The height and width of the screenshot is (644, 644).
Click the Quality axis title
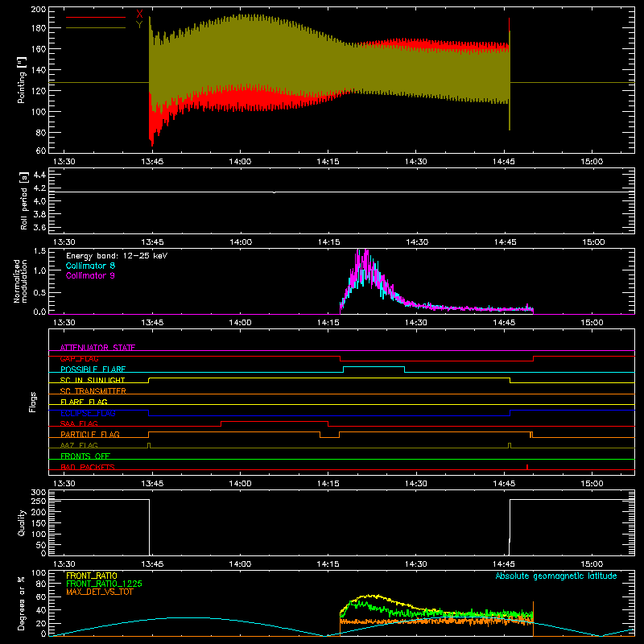click(22, 522)
